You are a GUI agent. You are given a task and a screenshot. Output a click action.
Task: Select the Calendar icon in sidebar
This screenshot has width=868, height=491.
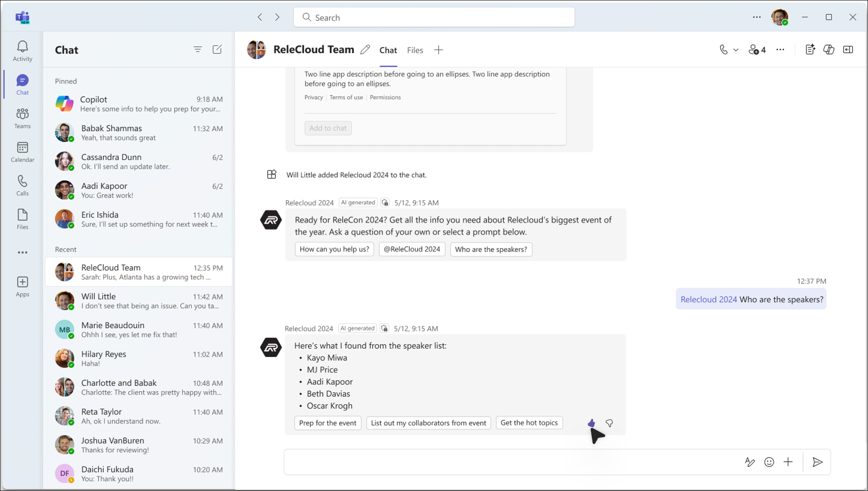(23, 151)
